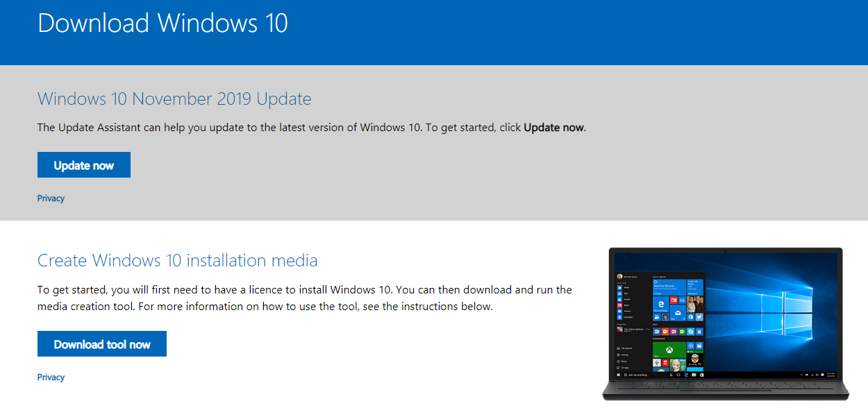Click 'Windows 10 November 2019 Update' heading
The image size is (868, 410).
174,99
